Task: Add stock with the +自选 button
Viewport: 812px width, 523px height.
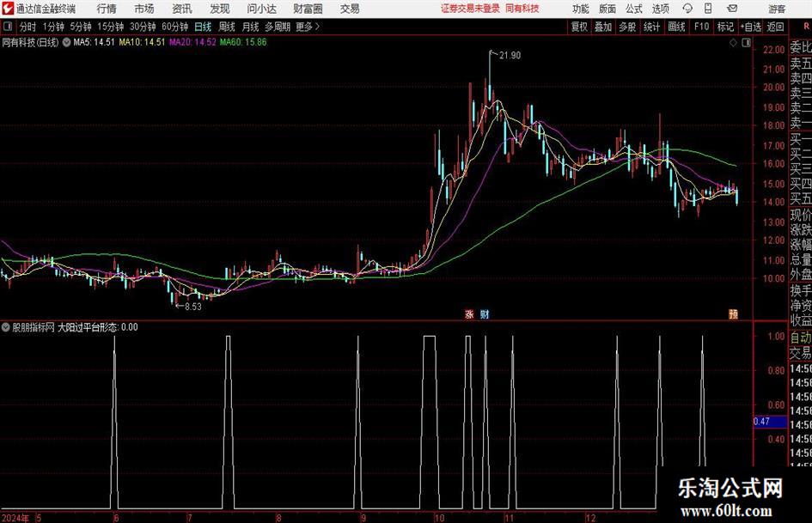Action: [751, 27]
